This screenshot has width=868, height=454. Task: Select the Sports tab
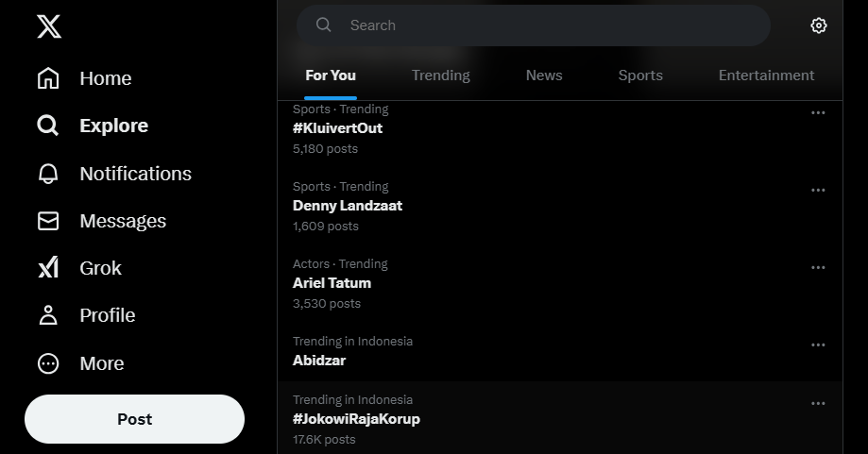640,76
